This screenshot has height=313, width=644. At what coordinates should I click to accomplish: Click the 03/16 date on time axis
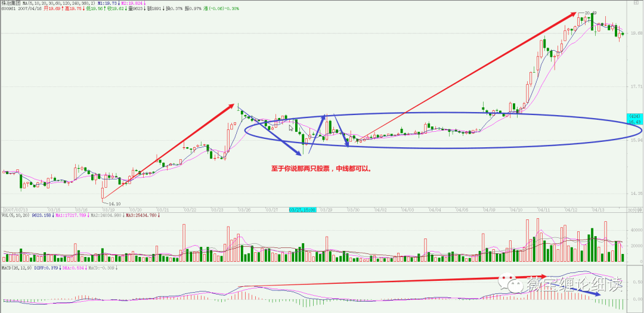[81, 209]
